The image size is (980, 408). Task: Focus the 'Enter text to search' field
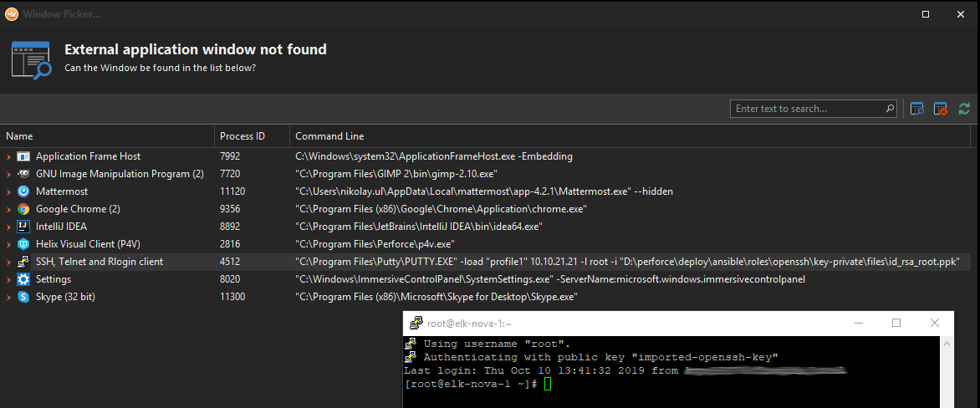click(x=807, y=109)
